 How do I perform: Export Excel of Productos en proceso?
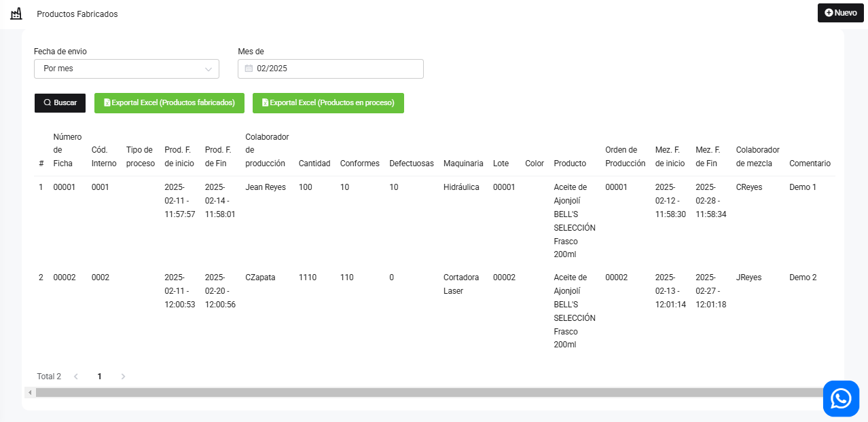[328, 103]
